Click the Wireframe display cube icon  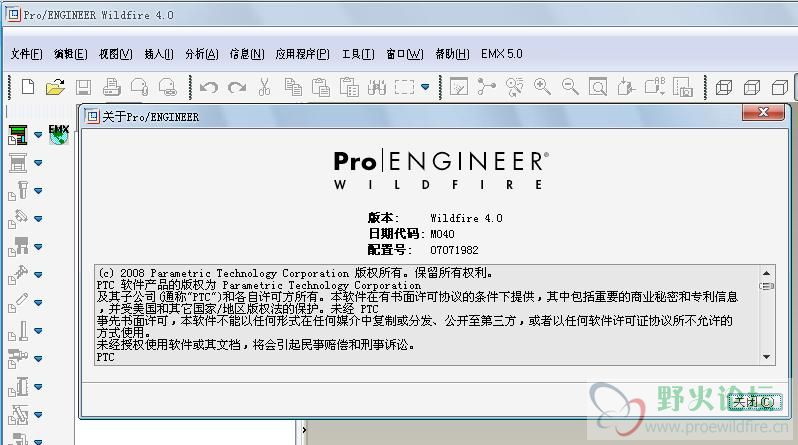(x=724, y=88)
